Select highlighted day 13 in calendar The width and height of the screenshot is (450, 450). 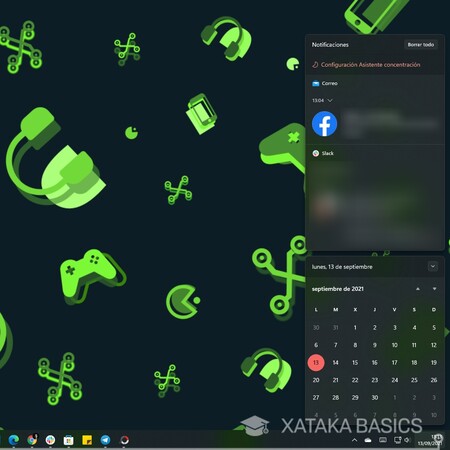coord(316,362)
